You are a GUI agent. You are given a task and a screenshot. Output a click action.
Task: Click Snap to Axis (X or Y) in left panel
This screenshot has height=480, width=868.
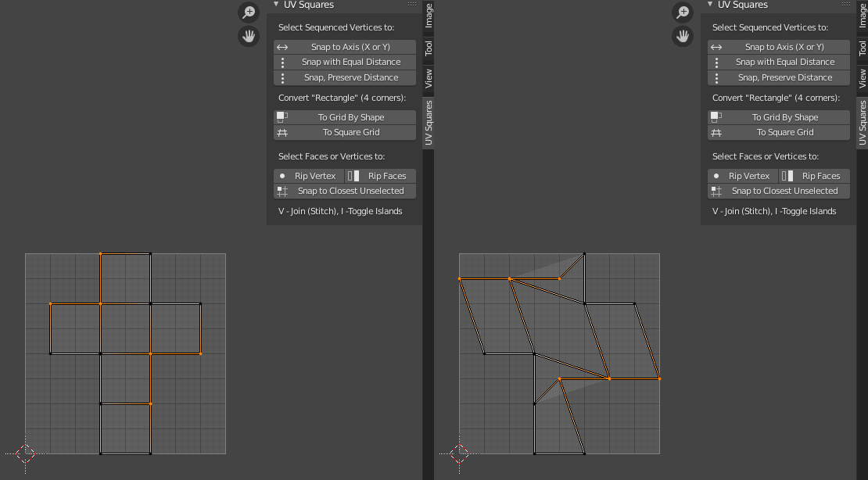(x=345, y=47)
